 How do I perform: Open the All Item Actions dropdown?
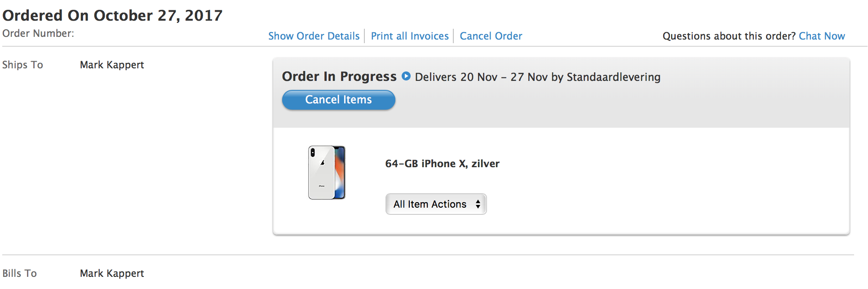coord(436,204)
